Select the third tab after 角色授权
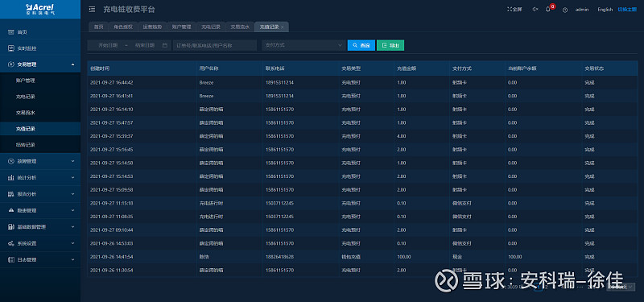This screenshot has height=302, width=644. [x=211, y=27]
